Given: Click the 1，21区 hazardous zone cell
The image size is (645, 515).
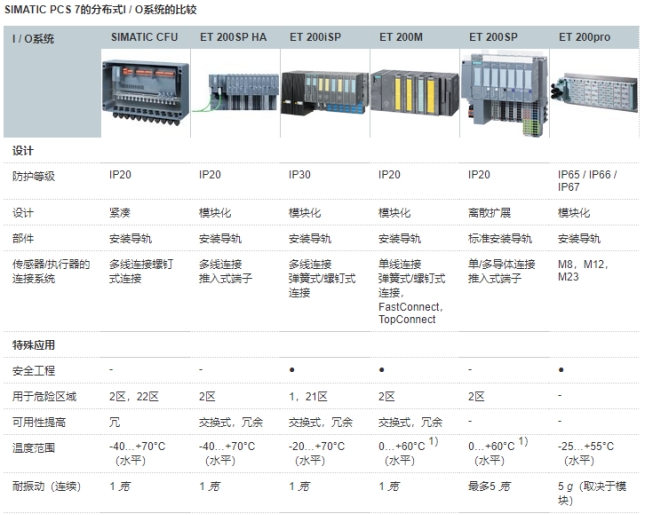Looking at the screenshot, I should pyautogui.click(x=308, y=397).
